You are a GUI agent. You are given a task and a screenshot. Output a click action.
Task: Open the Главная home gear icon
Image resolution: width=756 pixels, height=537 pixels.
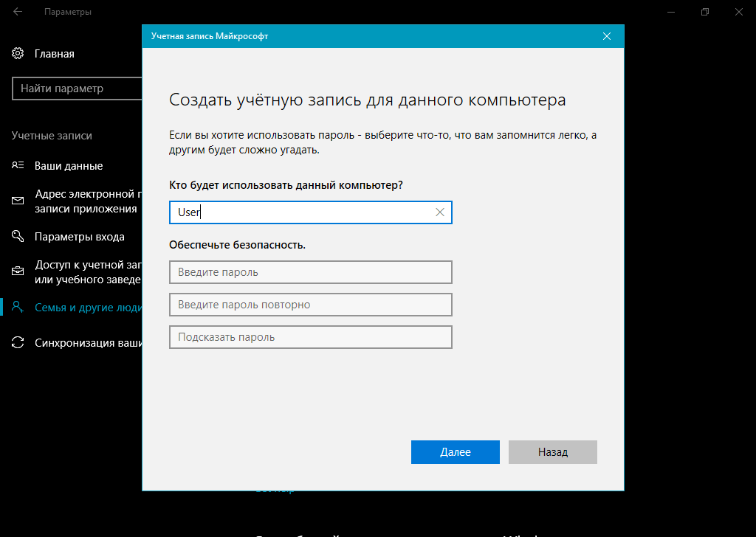tap(18, 53)
